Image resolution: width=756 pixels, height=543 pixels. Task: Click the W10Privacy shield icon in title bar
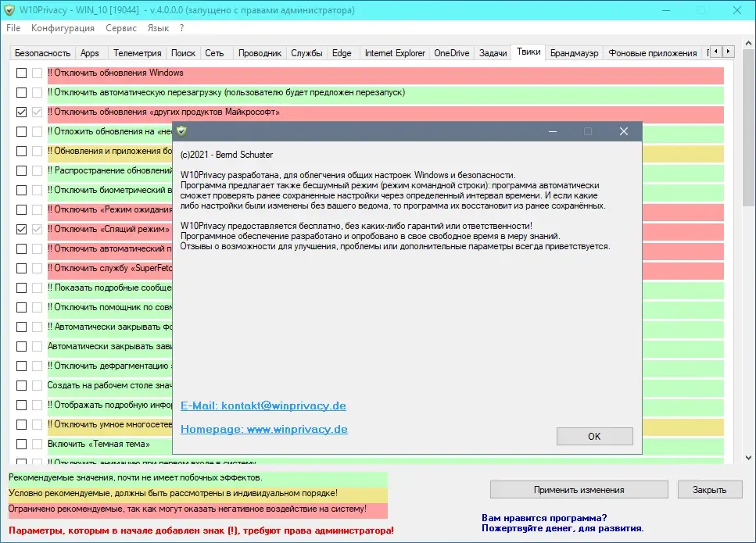(x=9, y=10)
